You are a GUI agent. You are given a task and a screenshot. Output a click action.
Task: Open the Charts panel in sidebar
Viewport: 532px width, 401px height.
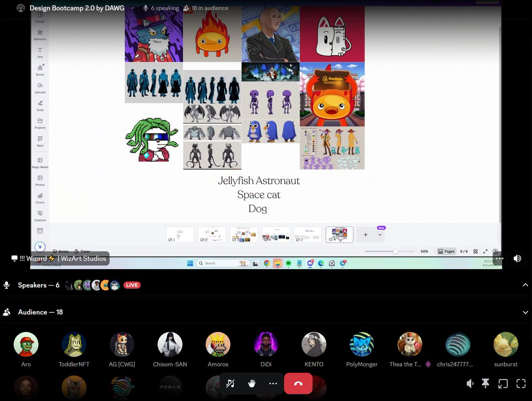(x=40, y=198)
